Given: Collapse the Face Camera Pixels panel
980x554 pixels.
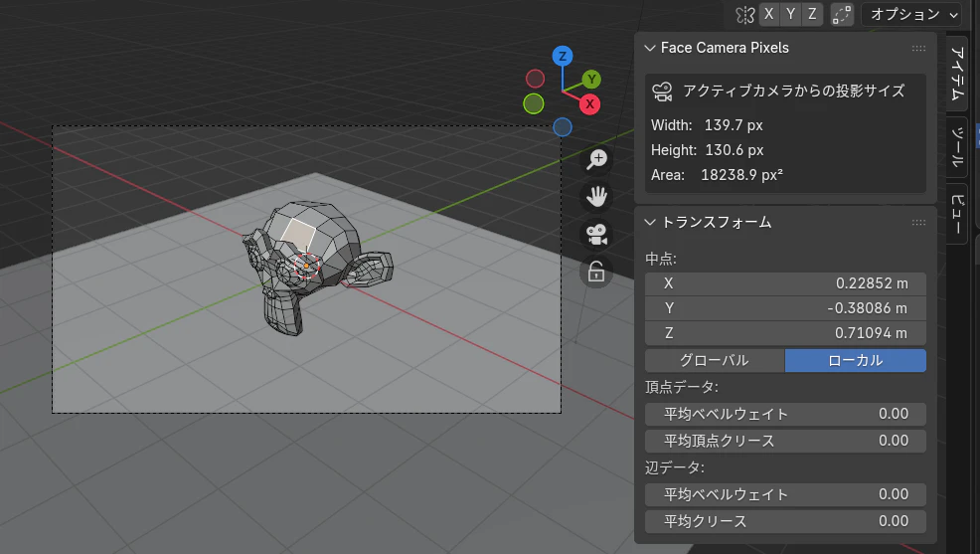Looking at the screenshot, I should tap(650, 48).
